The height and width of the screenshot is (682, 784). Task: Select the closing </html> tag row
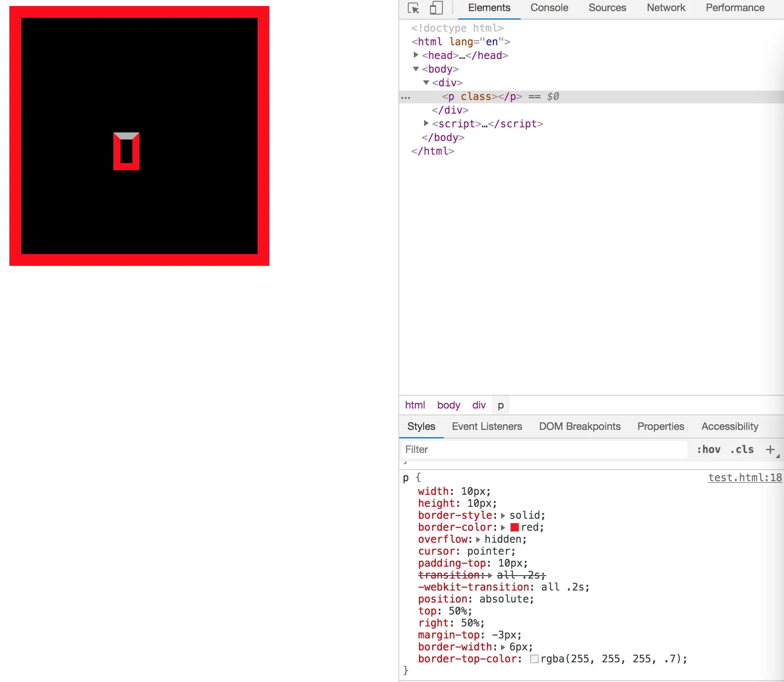(433, 151)
